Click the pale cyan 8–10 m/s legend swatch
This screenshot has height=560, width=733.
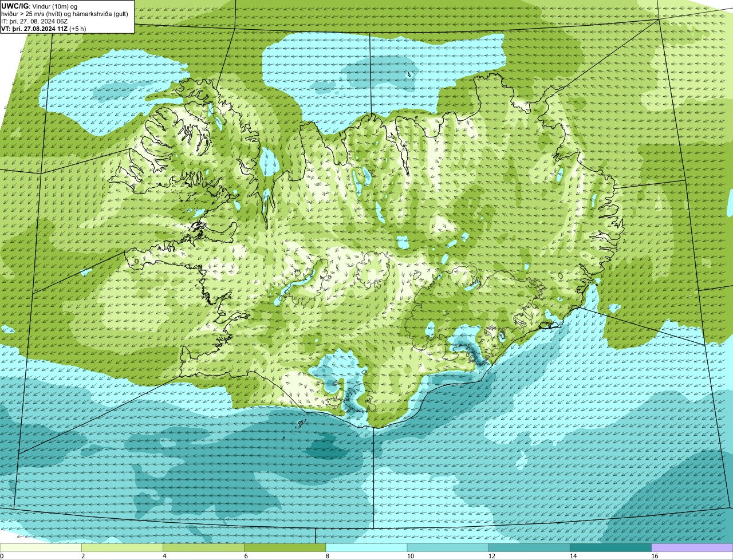(x=366, y=548)
